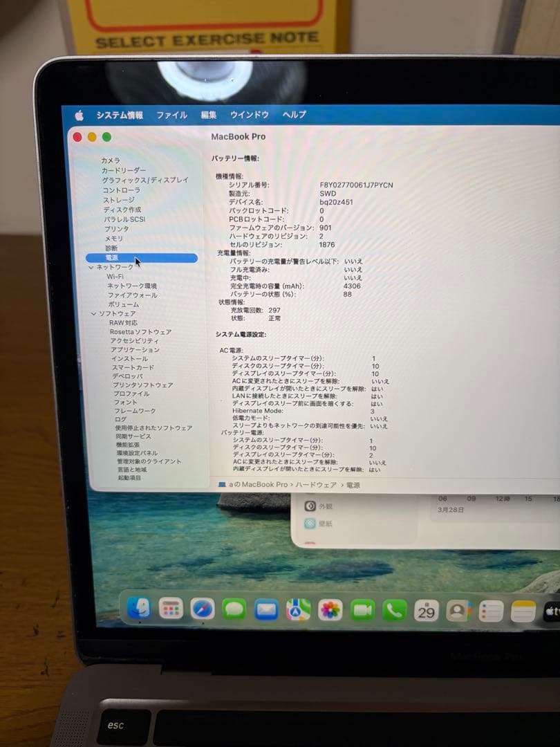Viewport: 560px width, 747px height.
Task: Select Rosettaソフトウェア in the sidebar
Action: (140, 331)
